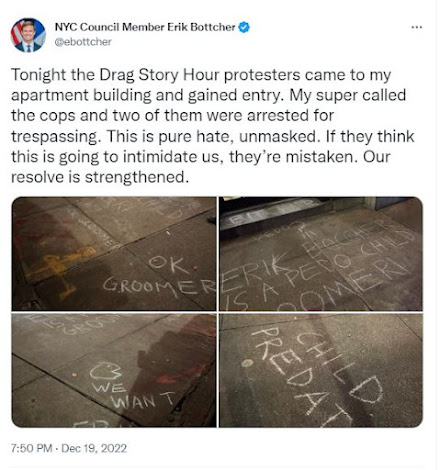Click the 7:50 PM timestamp
Viewport: 440px width, 470px height.
[31, 448]
